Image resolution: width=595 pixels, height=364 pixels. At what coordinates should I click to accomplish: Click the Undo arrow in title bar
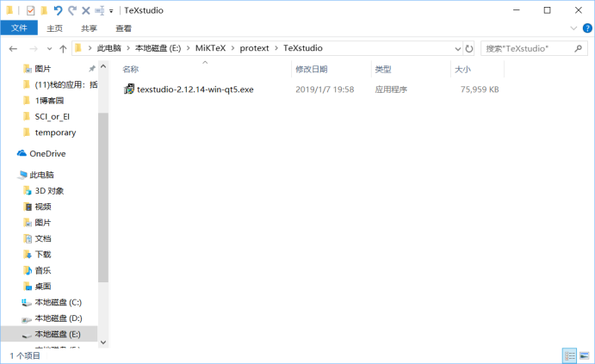point(58,10)
